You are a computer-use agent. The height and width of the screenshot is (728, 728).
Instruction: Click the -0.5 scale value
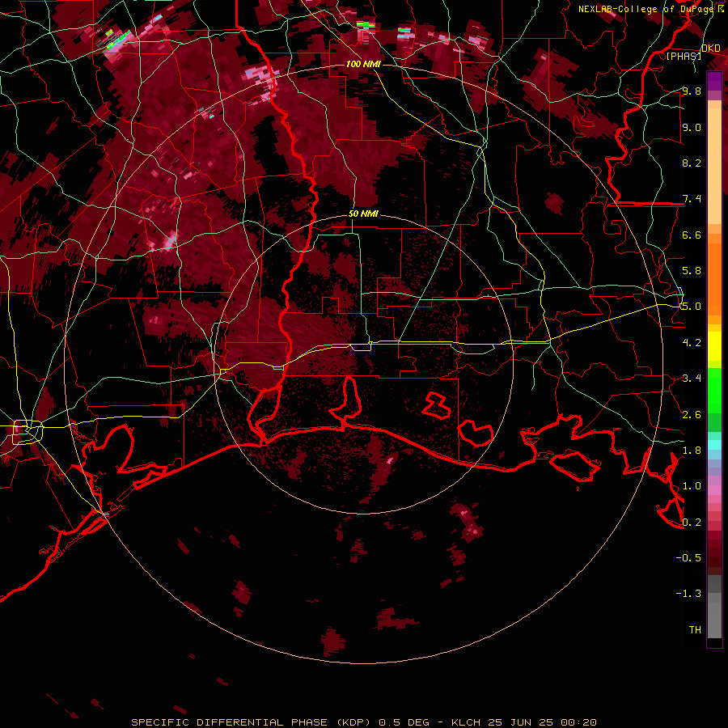click(x=688, y=558)
